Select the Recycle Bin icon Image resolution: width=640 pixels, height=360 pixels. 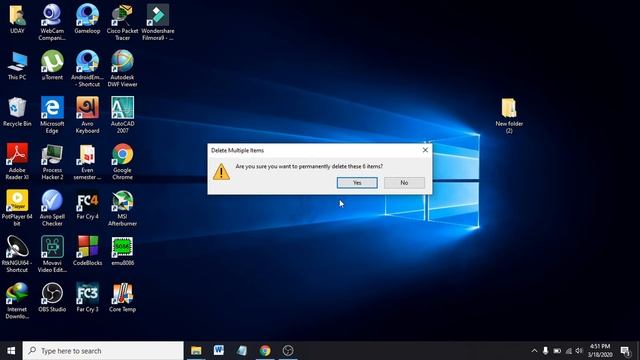coord(17,112)
